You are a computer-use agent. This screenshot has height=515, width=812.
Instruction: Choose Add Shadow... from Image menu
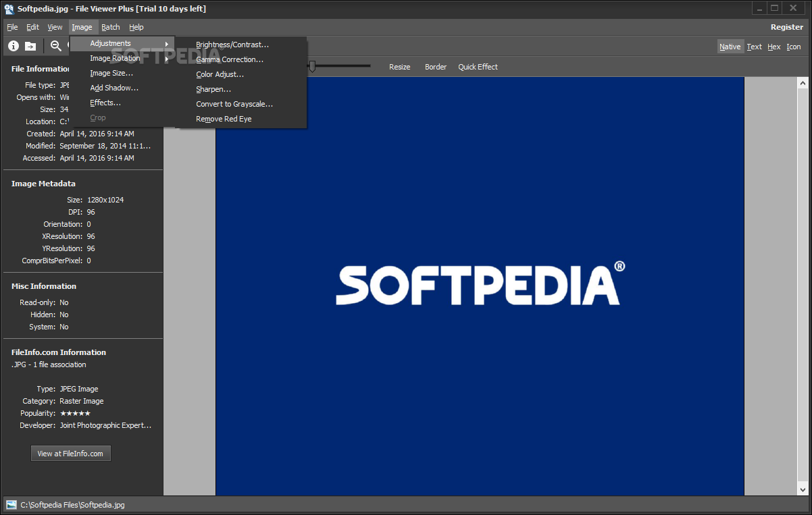click(123, 88)
